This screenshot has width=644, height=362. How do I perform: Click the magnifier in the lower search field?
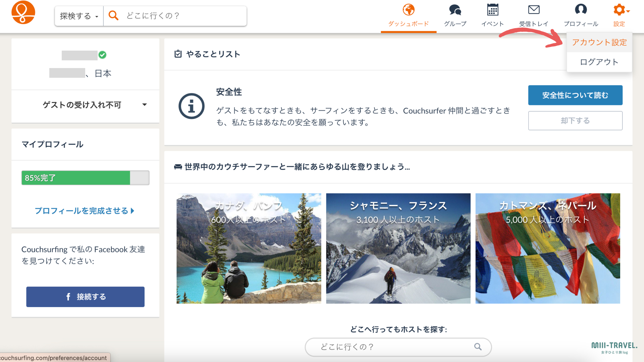point(478,347)
